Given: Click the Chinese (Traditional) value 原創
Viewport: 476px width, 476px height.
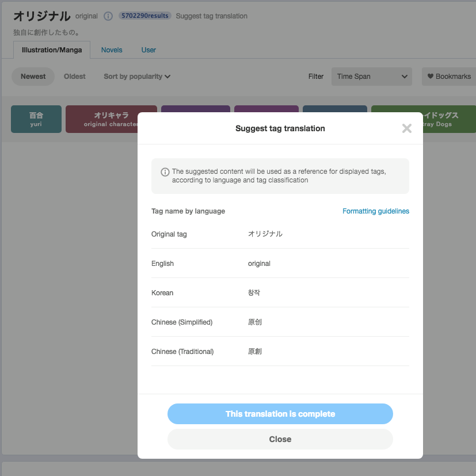Looking at the screenshot, I should [255, 352].
